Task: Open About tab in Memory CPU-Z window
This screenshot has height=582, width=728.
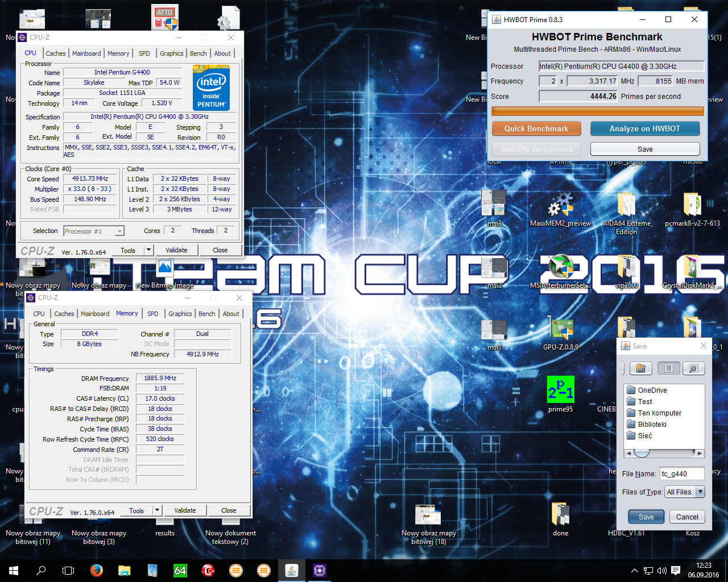Action: (231, 314)
